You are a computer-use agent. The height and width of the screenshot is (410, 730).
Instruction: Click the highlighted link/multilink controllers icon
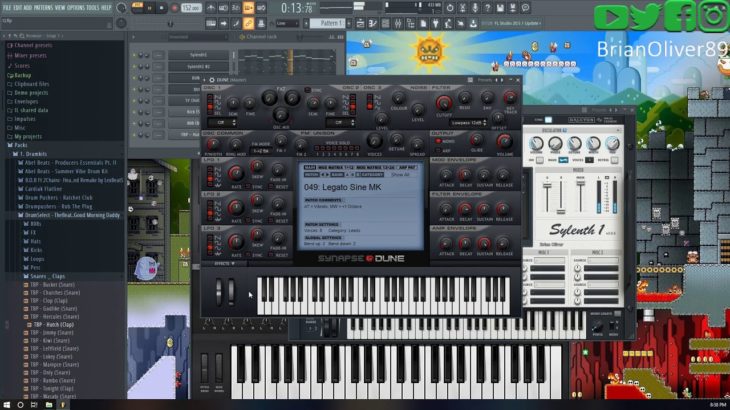[248, 23]
